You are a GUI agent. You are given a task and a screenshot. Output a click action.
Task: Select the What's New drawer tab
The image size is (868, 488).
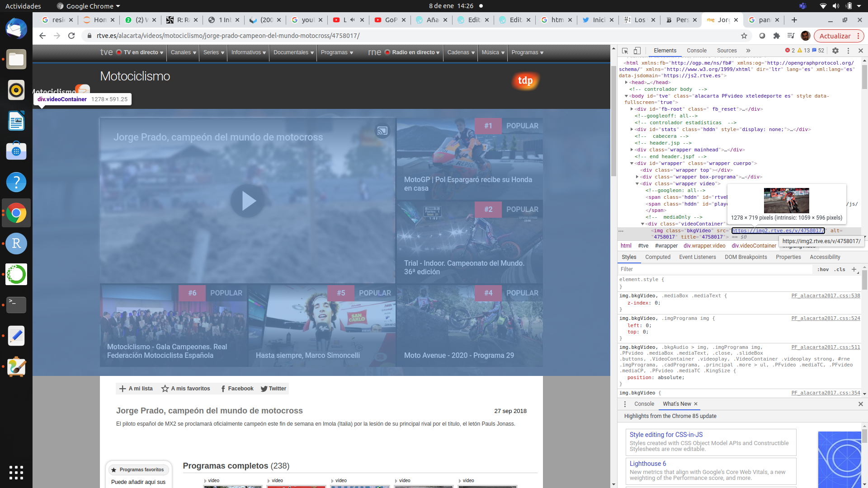677,404
